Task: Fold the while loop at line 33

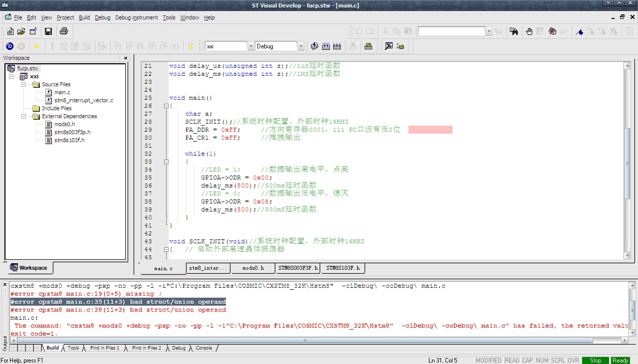Action: pyautogui.click(x=166, y=162)
